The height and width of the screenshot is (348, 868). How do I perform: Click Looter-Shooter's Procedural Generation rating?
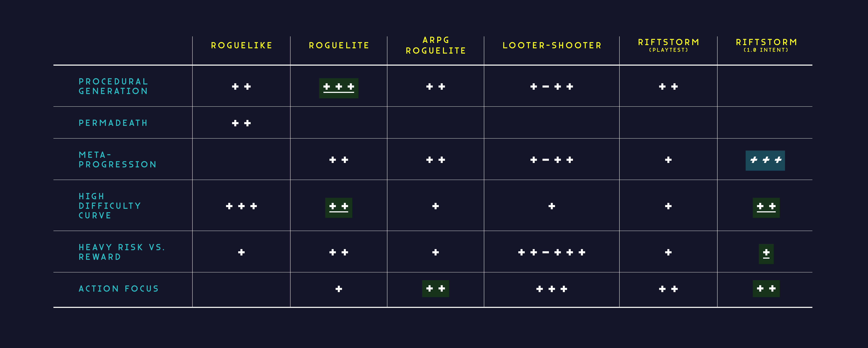click(x=552, y=87)
